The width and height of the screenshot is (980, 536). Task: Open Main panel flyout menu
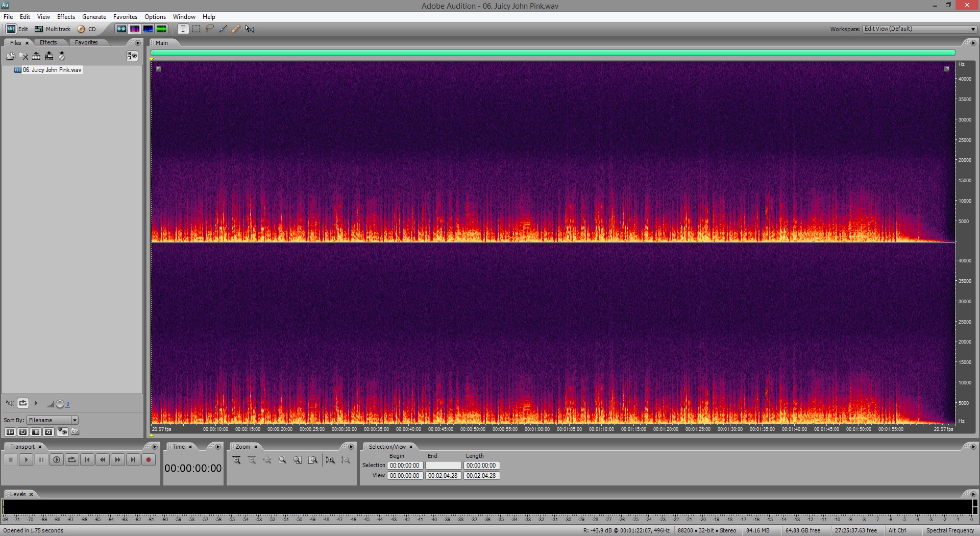[973, 43]
